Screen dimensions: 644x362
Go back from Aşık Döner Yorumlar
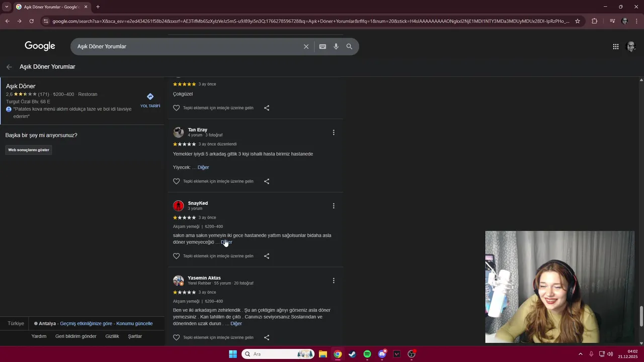[x=9, y=67]
